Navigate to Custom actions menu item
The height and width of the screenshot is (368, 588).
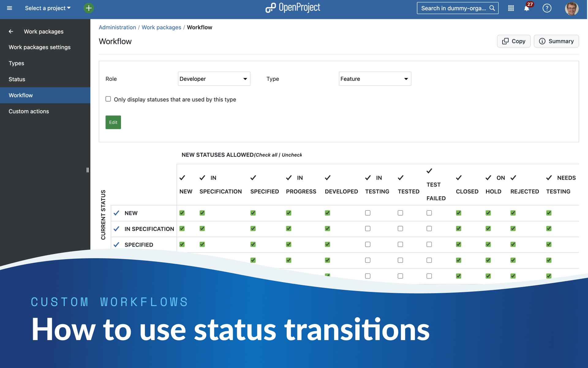click(29, 112)
